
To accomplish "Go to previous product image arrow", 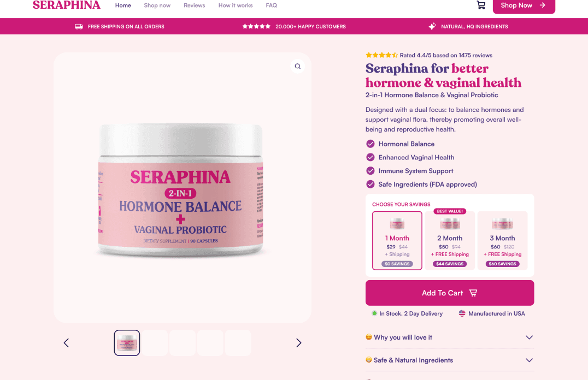I will click(x=66, y=343).
